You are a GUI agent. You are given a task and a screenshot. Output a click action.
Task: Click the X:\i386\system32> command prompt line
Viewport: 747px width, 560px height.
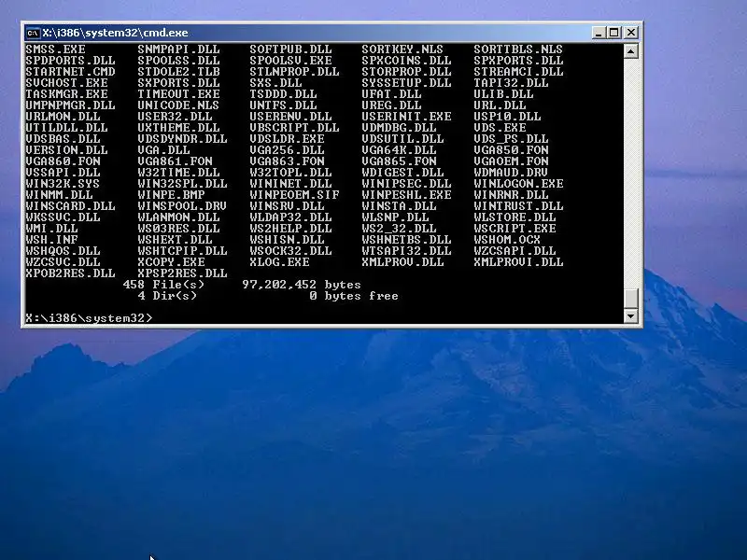[x=89, y=318]
